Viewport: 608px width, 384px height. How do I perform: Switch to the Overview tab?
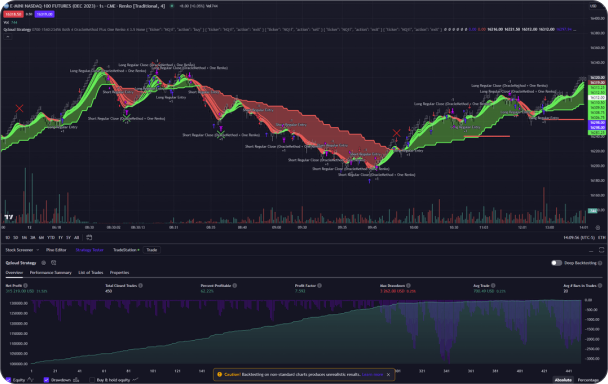tap(14, 273)
